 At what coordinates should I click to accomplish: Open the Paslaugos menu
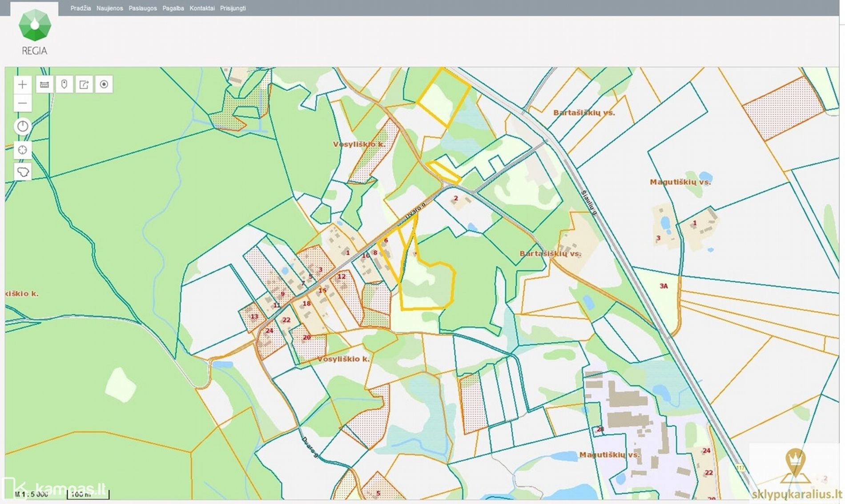click(x=142, y=8)
